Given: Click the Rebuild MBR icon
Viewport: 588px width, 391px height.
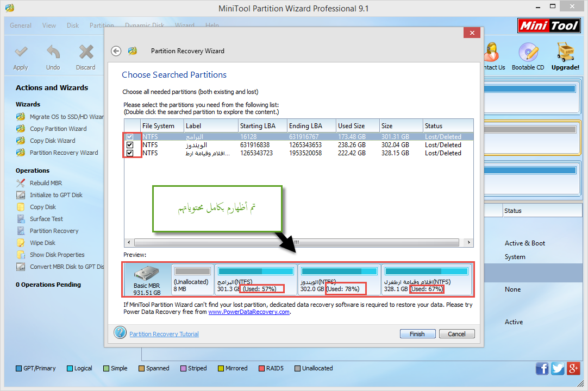Looking at the screenshot, I should (21, 183).
